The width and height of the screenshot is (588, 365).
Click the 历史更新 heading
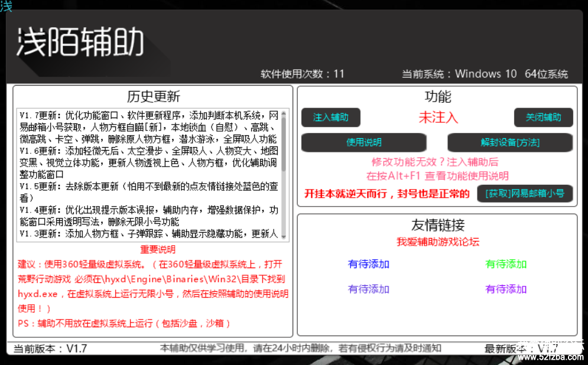(x=154, y=97)
